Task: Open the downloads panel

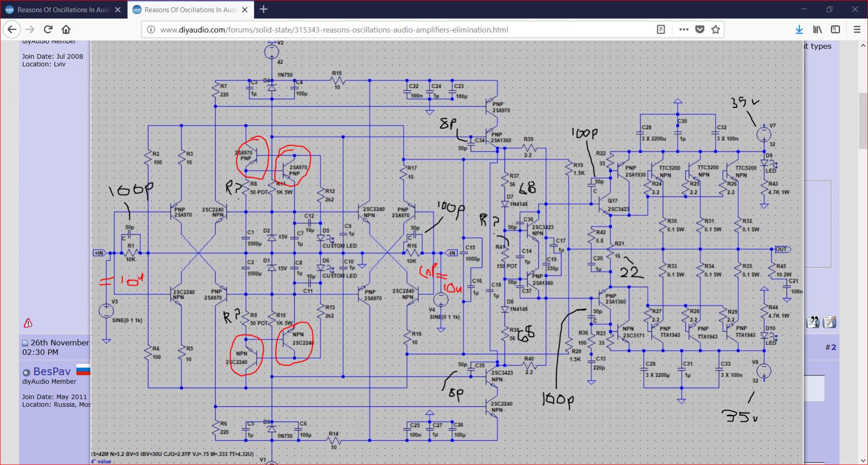Action: [x=799, y=29]
